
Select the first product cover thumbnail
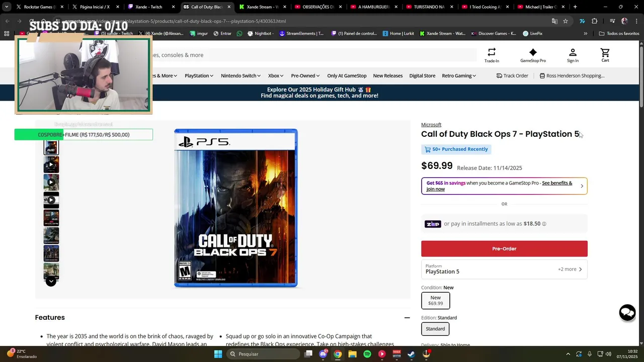[x=51, y=147]
